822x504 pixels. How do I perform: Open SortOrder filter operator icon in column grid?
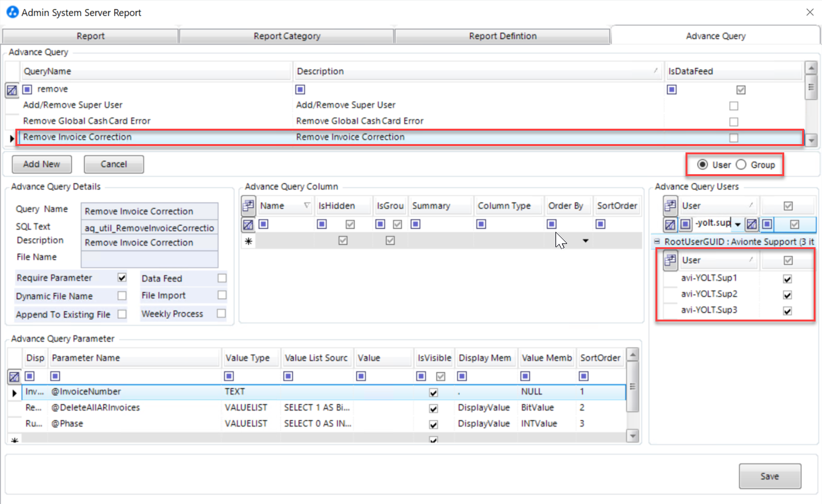600,224
